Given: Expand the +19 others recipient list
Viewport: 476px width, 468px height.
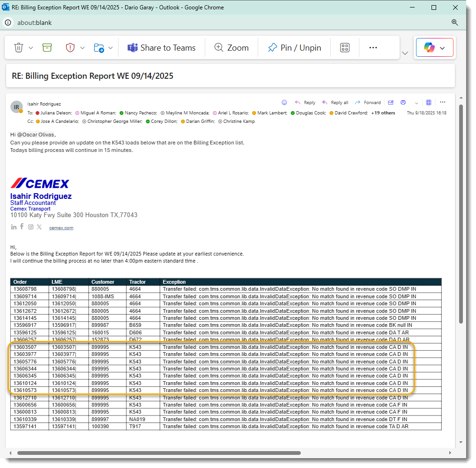Looking at the screenshot, I should [x=383, y=113].
